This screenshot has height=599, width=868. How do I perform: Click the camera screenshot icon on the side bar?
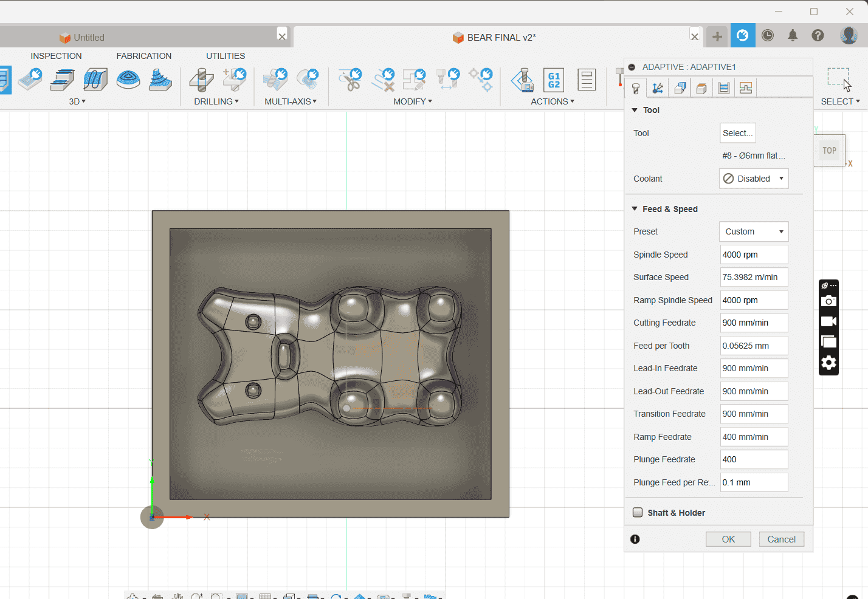pyautogui.click(x=828, y=301)
